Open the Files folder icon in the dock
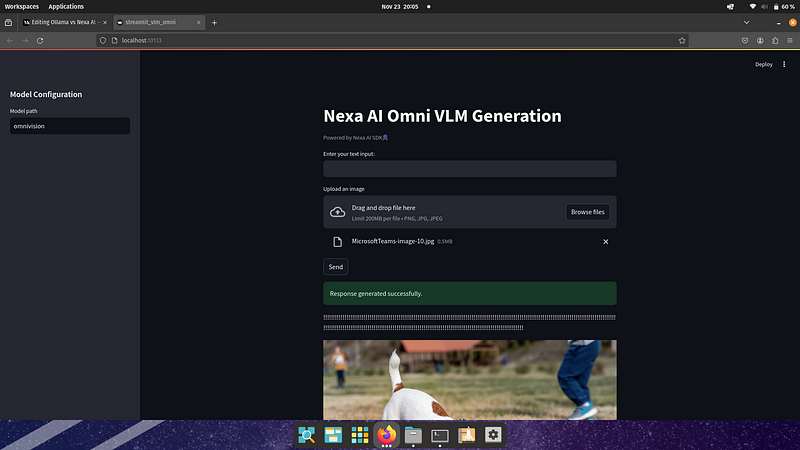The width and height of the screenshot is (800, 450). tap(413, 435)
